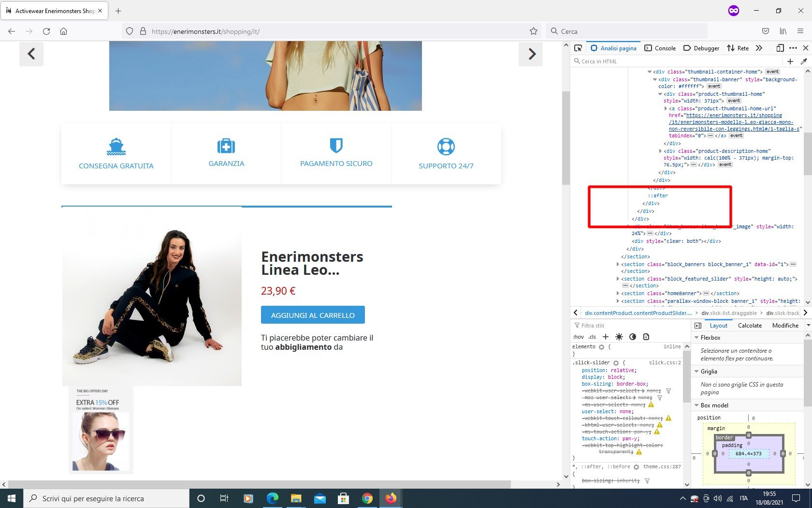Expand the block_featured_slider section node
The height and width of the screenshot is (508, 812).
point(618,279)
